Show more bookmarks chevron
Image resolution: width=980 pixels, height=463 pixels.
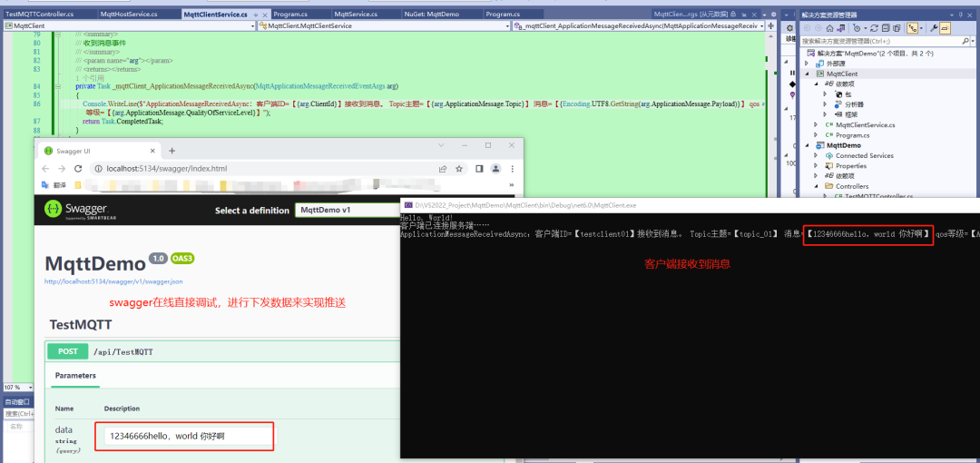511,185
